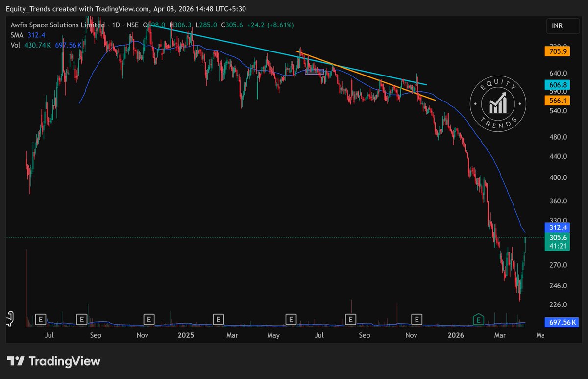Switch the price scale via the INR button

pyautogui.click(x=557, y=26)
